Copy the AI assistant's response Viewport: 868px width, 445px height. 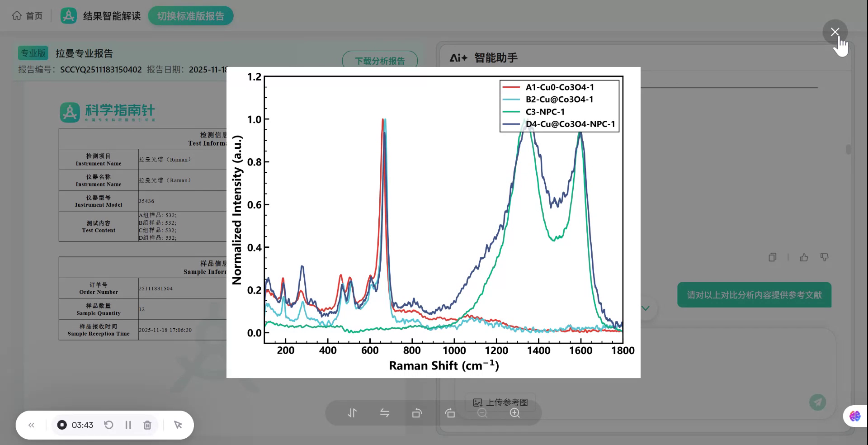tap(772, 257)
